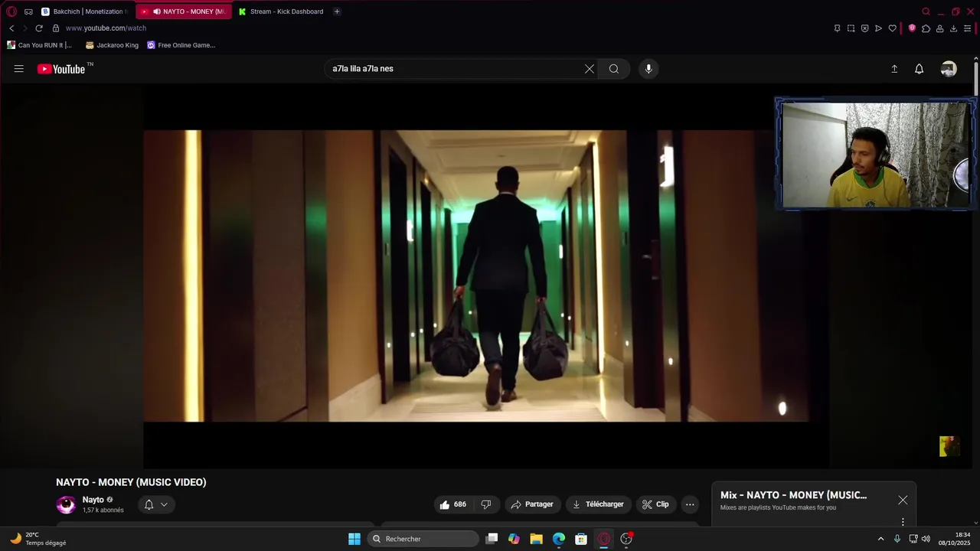Image resolution: width=980 pixels, height=551 pixels.
Task: Open Task View on the taskbar
Action: pos(492,539)
